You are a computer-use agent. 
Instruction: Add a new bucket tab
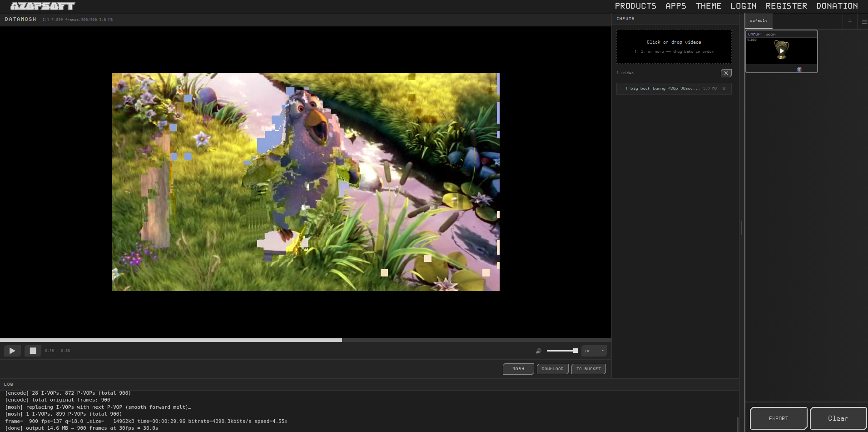point(850,21)
